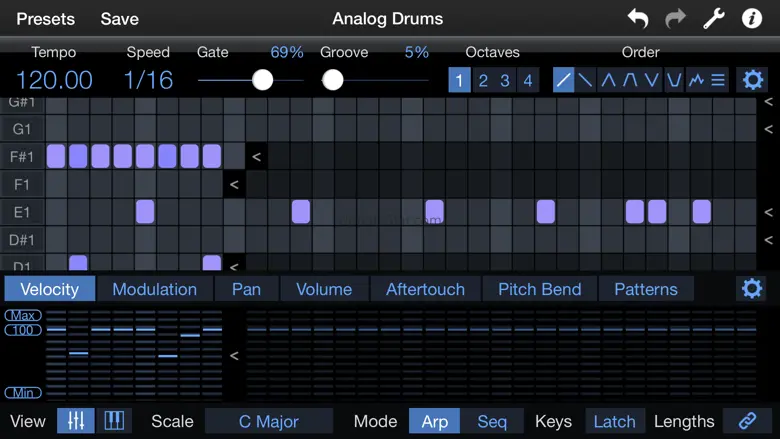This screenshot has height=439, width=780.
Task: Click the D1 row length arrow
Action: [234, 266]
